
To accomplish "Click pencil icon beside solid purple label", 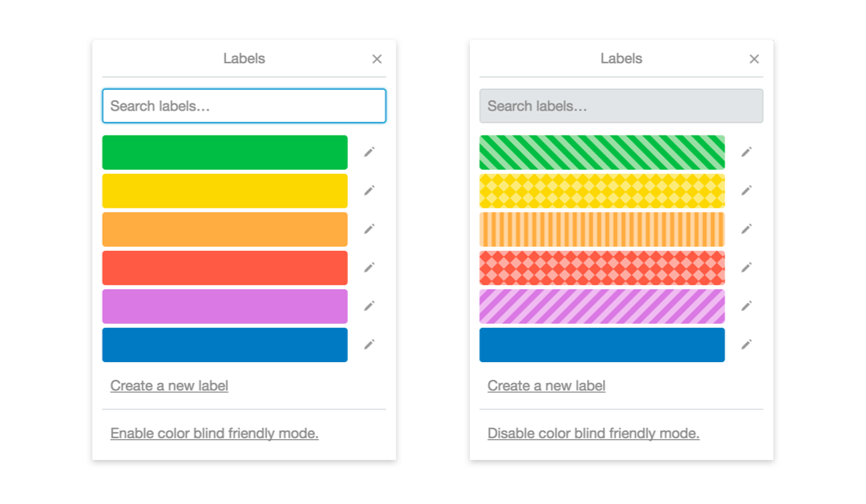I will [x=370, y=306].
